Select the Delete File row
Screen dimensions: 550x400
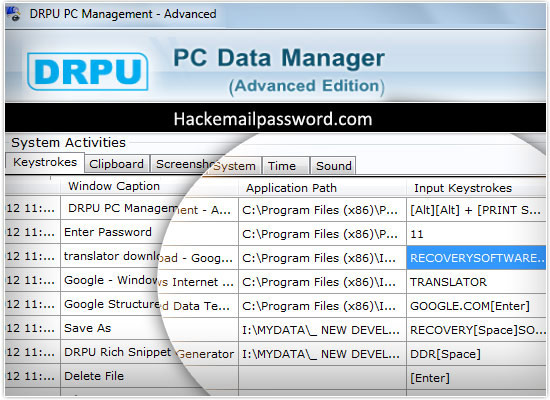click(275, 377)
